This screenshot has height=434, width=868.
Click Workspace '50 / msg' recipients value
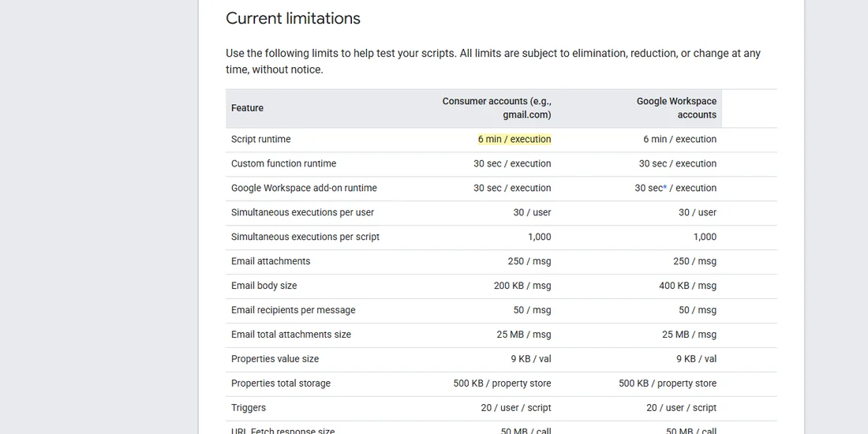pos(698,310)
